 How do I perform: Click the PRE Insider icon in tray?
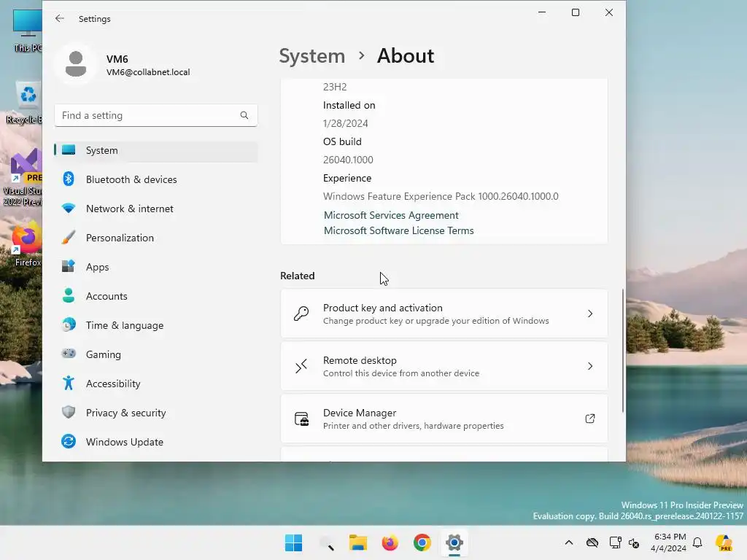point(724,542)
